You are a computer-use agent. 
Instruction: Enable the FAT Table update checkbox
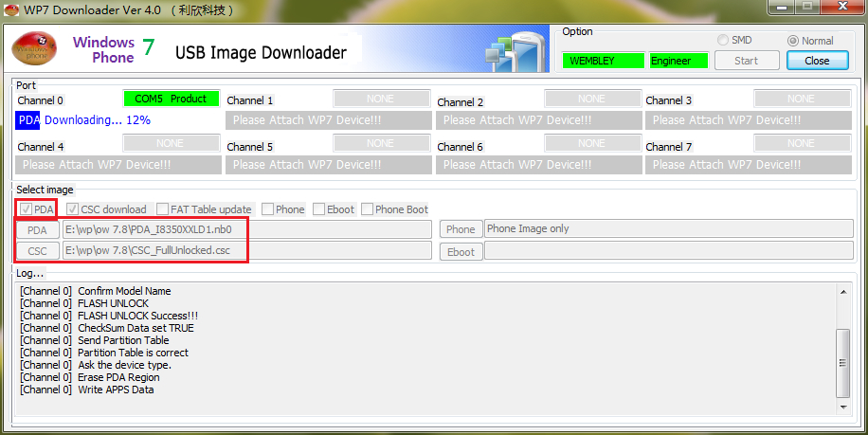coord(162,209)
